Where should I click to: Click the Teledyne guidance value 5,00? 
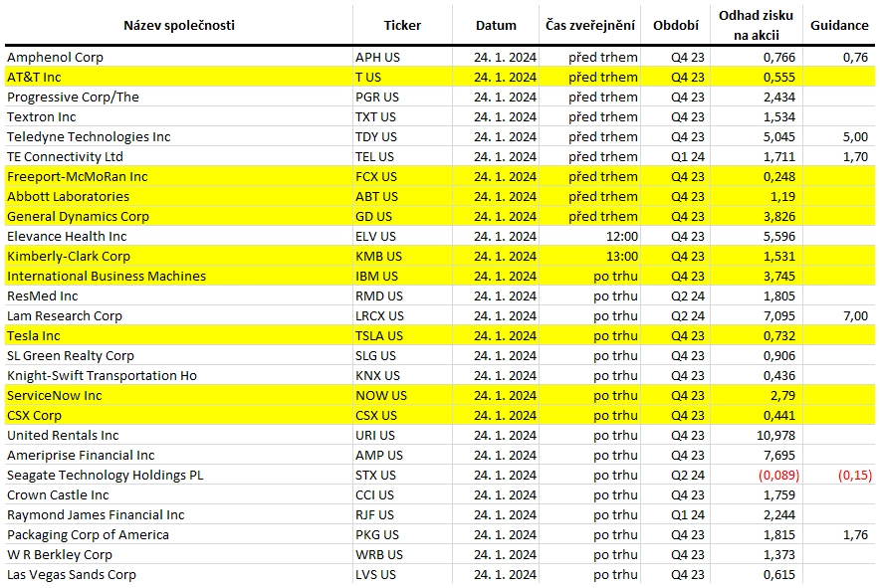coord(855,137)
